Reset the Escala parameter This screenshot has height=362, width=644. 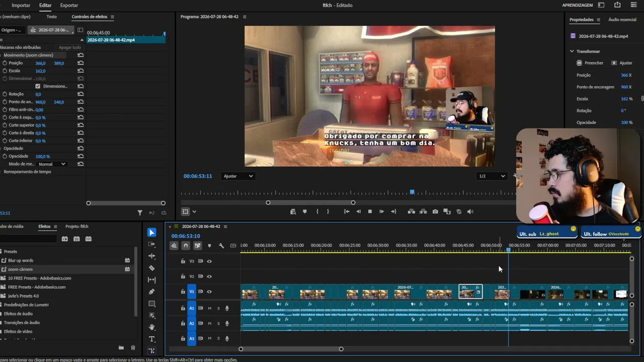(80, 71)
